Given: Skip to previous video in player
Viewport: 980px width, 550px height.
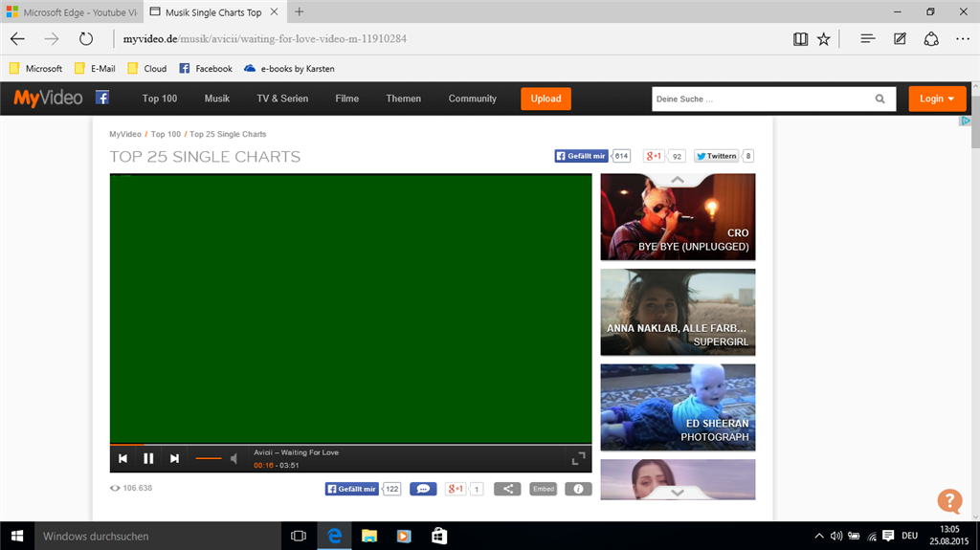Looking at the screenshot, I should 122,459.
